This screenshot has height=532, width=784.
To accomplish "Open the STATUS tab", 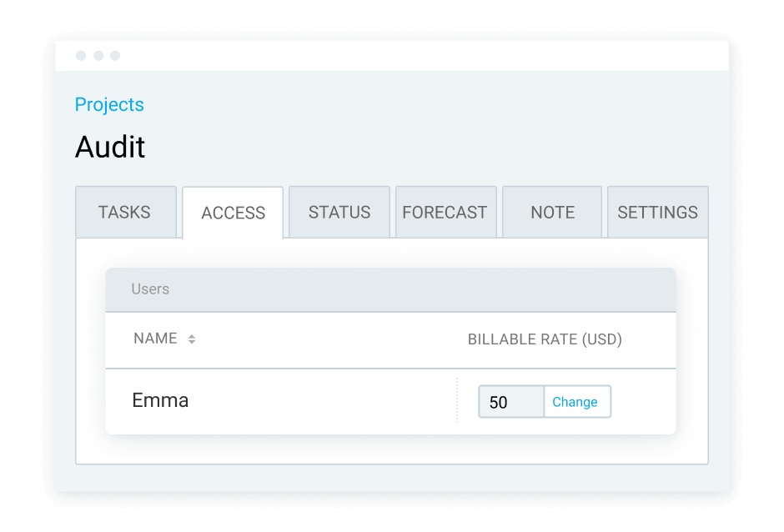I will 339,212.
